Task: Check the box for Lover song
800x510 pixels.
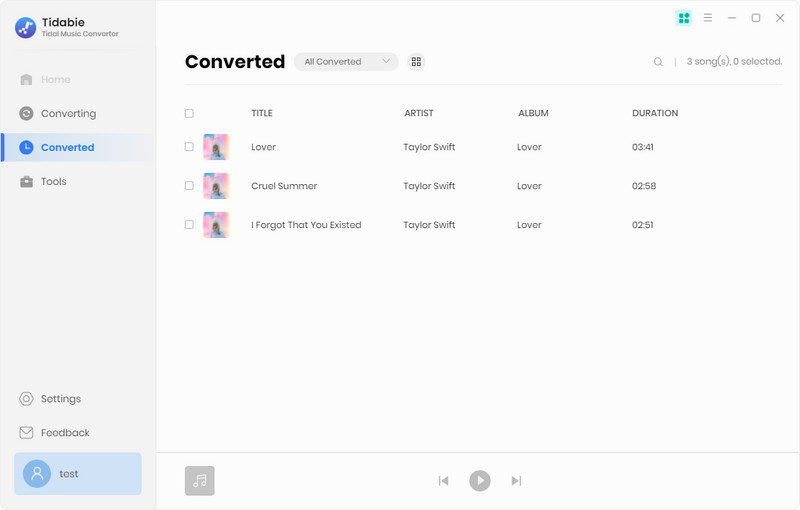Action: pos(189,147)
